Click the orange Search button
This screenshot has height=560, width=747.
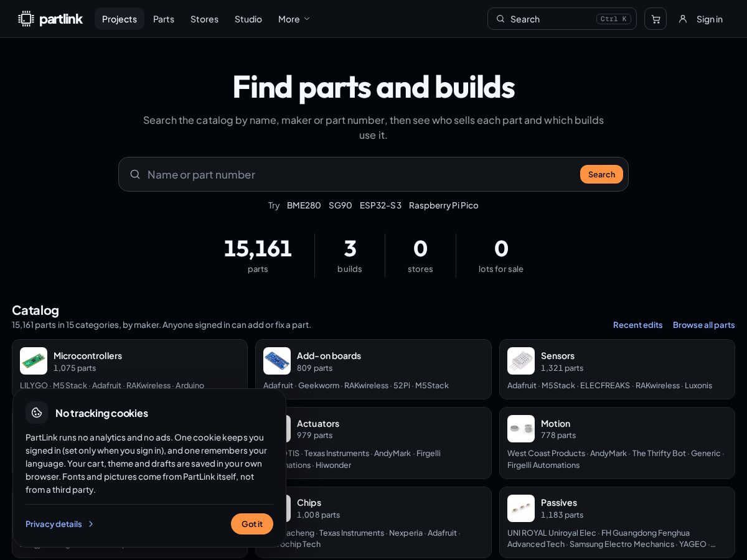pyautogui.click(x=601, y=174)
